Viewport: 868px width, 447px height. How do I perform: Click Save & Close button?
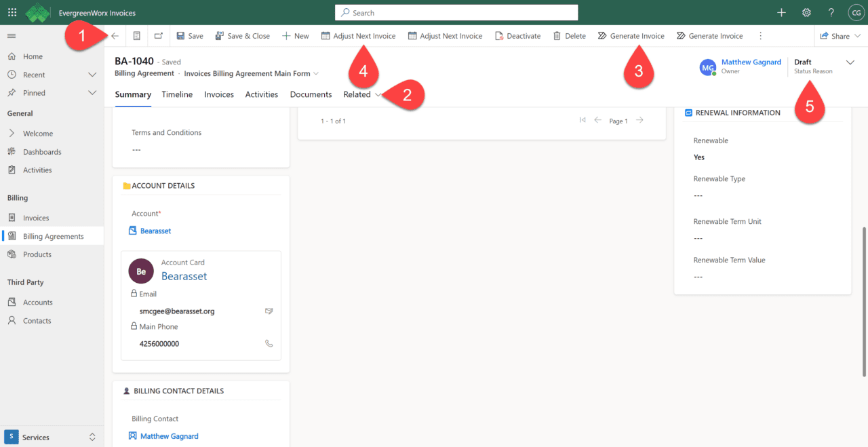click(x=242, y=36)
